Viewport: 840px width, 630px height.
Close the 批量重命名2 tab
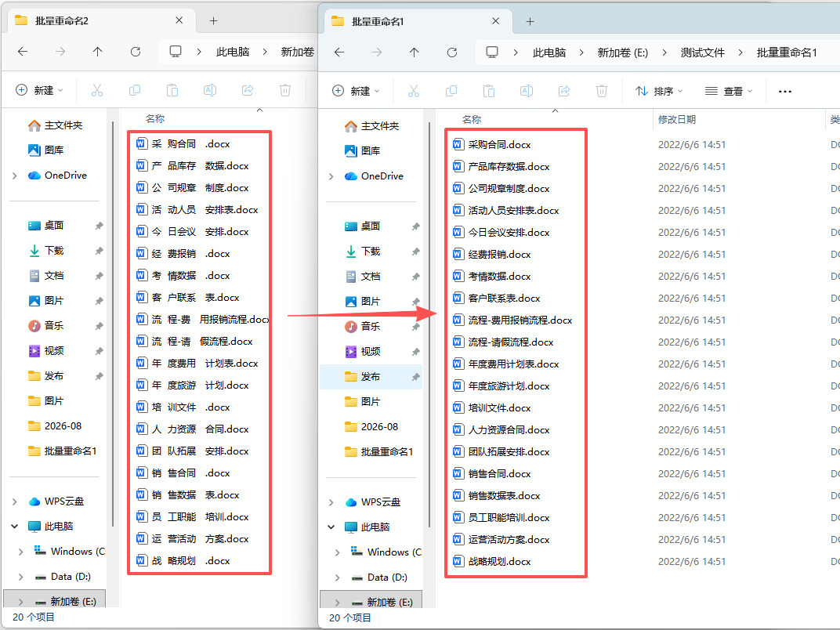coord(179,20)
